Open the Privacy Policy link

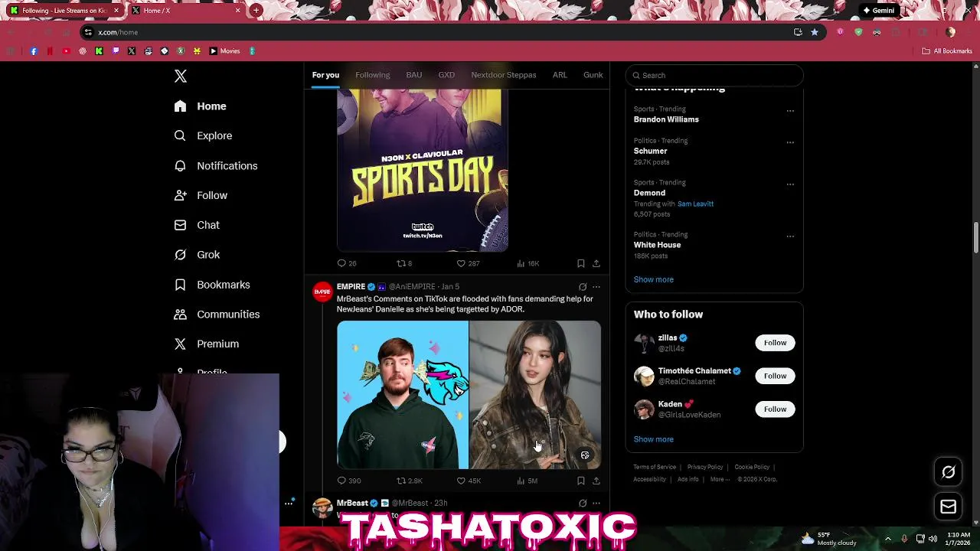tap(705, 467)
